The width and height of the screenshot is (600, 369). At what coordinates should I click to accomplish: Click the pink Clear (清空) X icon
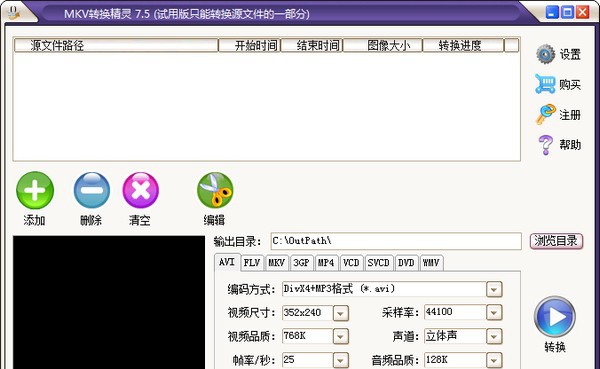140,190
